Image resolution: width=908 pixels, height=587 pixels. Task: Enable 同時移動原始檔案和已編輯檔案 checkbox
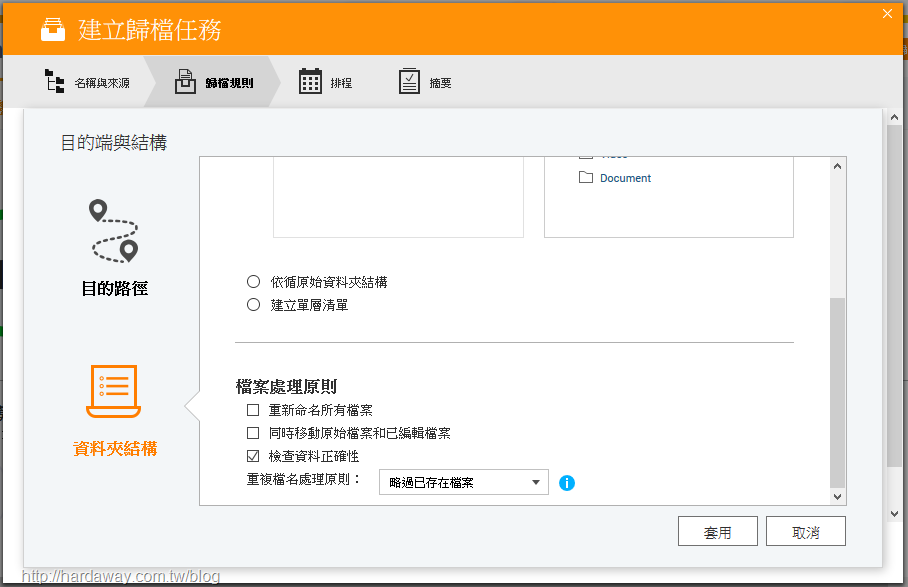pos(253,433)
